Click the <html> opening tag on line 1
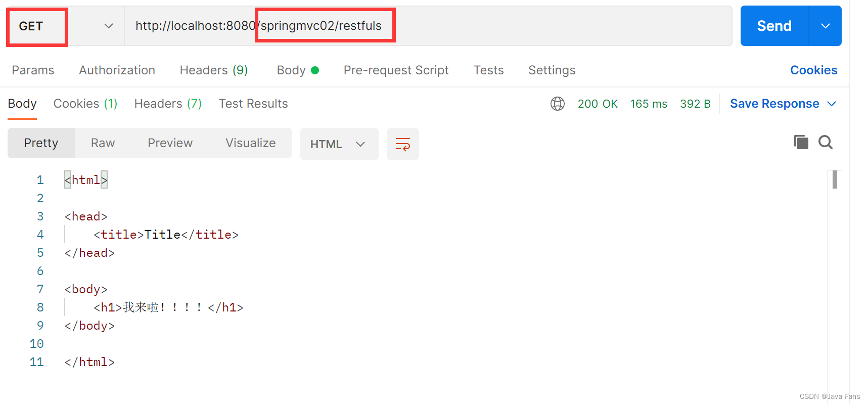The image size is (868, 404). pyautogui.click(x=86, y=180)
